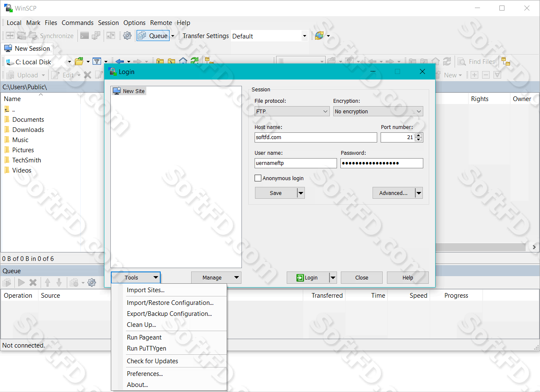Increase the port number with up arrow
540x392 pixels.
[x=419, y=135]
